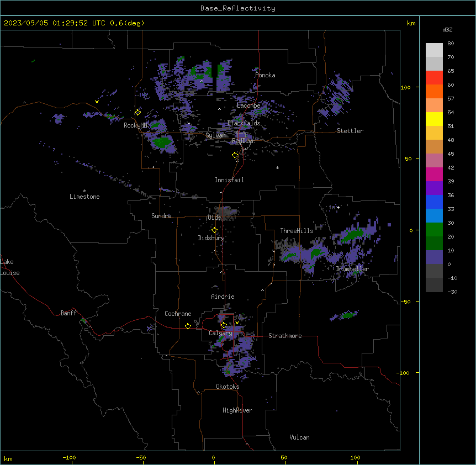Click the yellow V marker northeast of Calgary
The image size is (476, 465).
237,323
